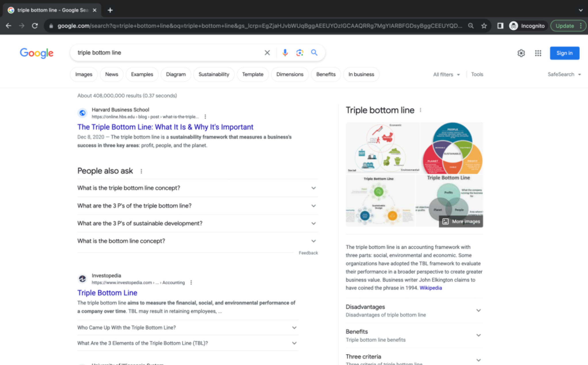Click the blue search magnifier icon
Screen dimensions: 588x365
tap(314, 53)
